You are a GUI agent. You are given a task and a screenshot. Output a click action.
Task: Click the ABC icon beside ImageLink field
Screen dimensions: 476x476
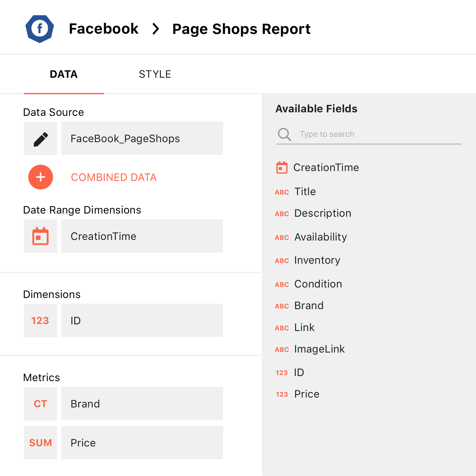(282, 350)
